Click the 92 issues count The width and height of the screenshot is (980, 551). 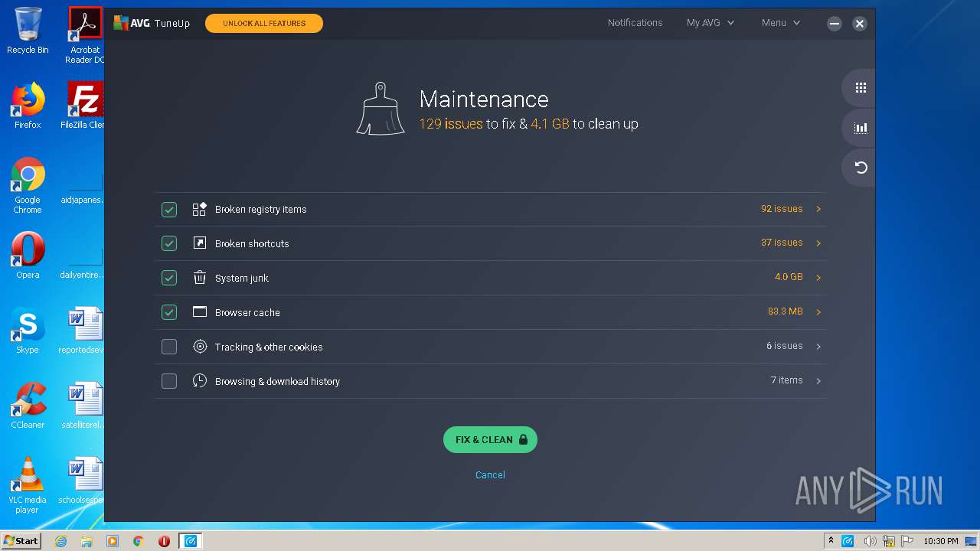coord(782,209)
